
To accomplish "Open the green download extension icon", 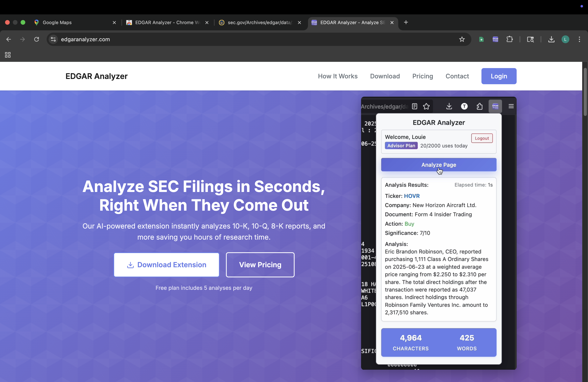I will (481, 39).
